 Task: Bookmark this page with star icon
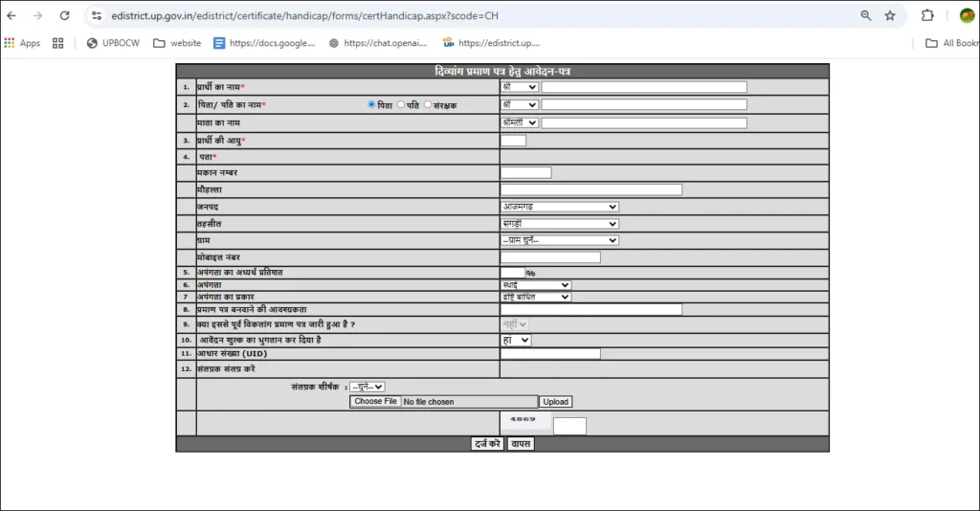890,16
